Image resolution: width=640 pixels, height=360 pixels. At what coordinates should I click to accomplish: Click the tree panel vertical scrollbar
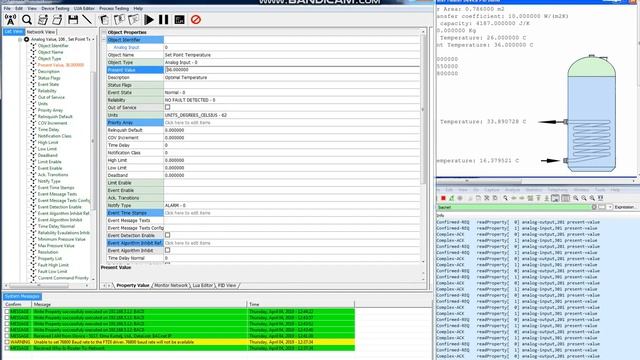93,141
